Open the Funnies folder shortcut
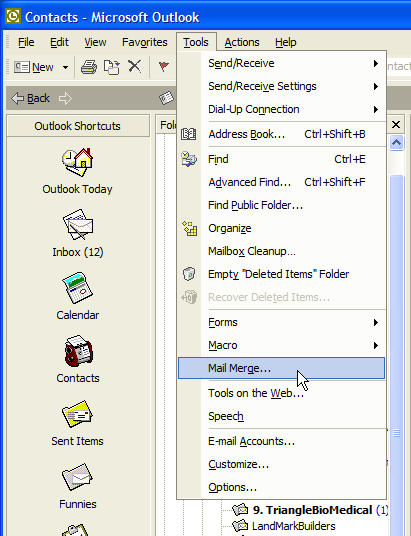411x536 pixels. click(x=78, y=486)
